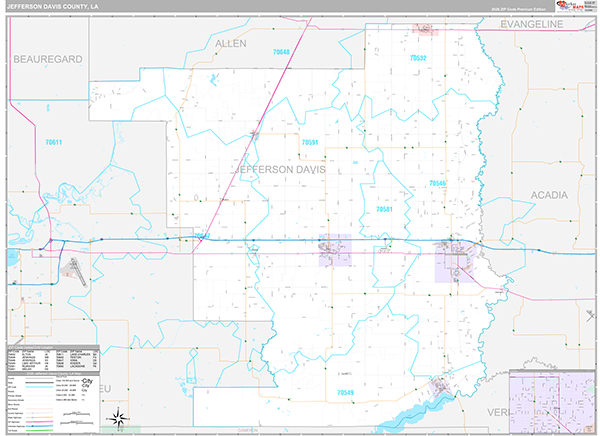Image resolution: width=600 pixels, height=436 pixels.
Task: Click the pink shaded town at the top
Action: tap(427, 31)
